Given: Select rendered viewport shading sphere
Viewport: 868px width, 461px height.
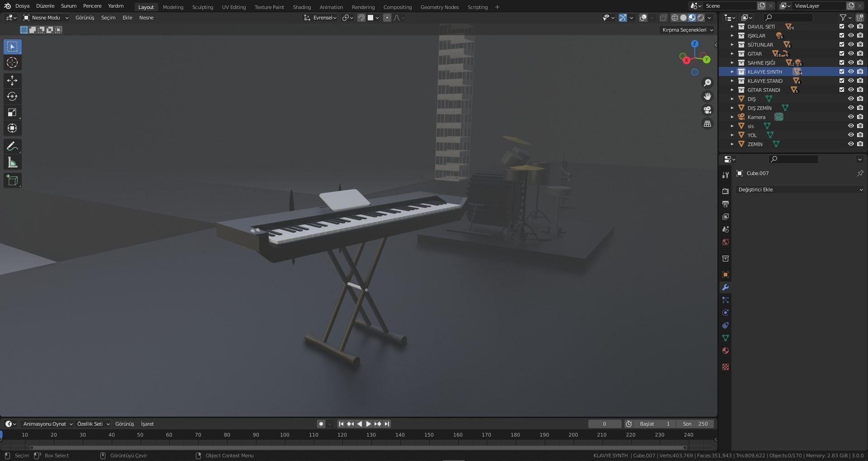Looking at the screenshot, I should (x=701, y=18).
